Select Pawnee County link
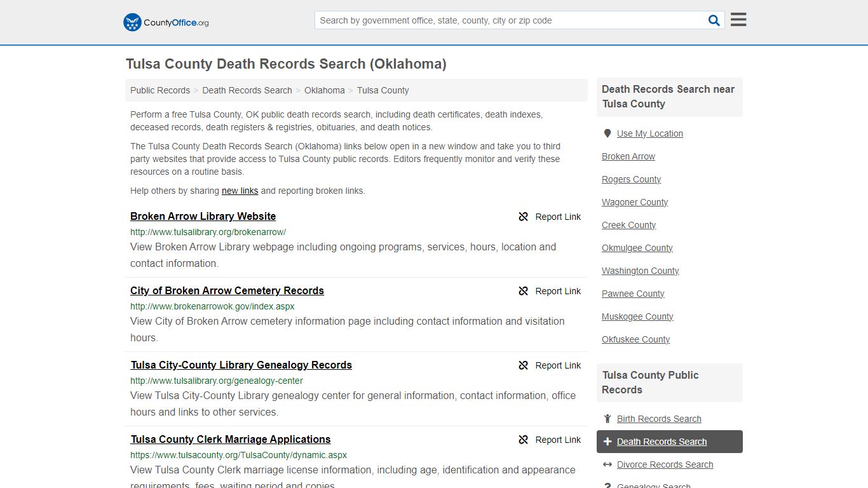 tap(634, 294)
